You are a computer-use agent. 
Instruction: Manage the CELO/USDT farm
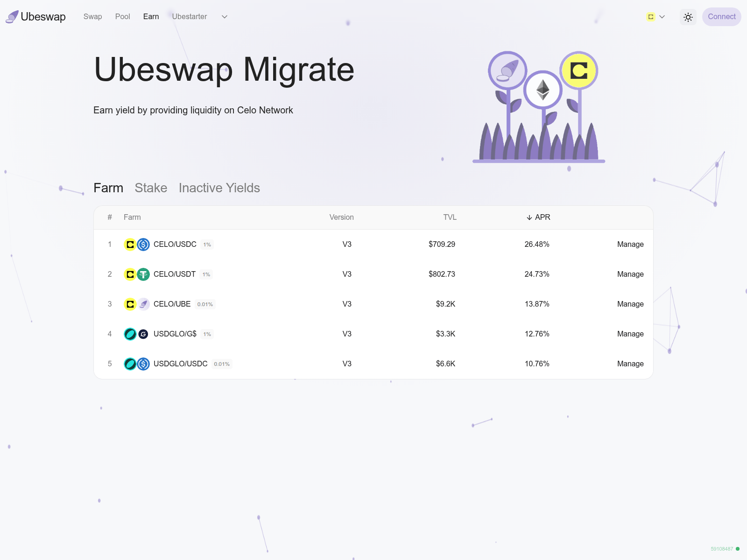click(x=630, y=274)
